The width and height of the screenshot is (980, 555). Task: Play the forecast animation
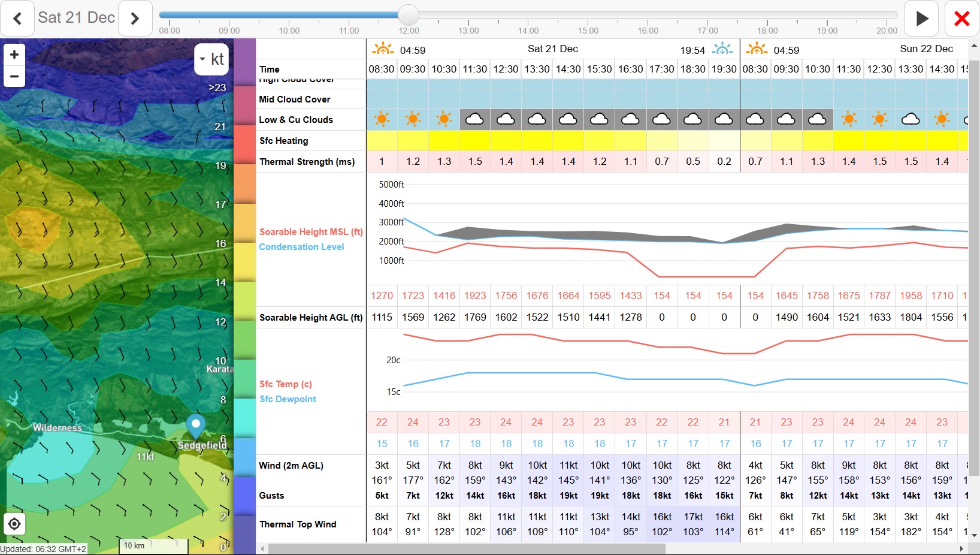pos(922,19)
